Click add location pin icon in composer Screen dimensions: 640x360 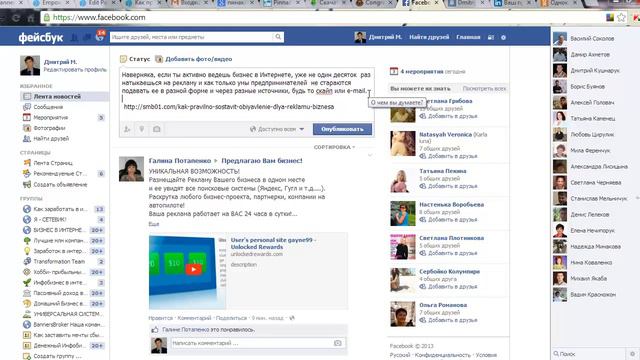142,129
